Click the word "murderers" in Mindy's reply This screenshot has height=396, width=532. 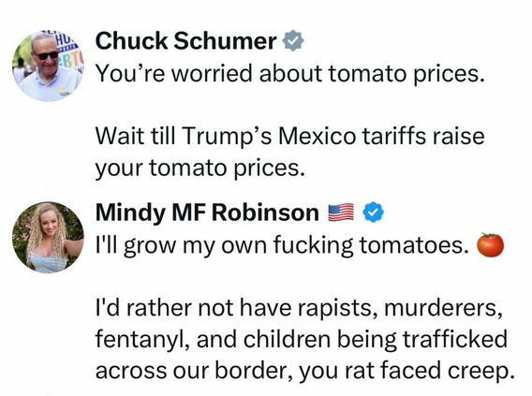point(443,308)
